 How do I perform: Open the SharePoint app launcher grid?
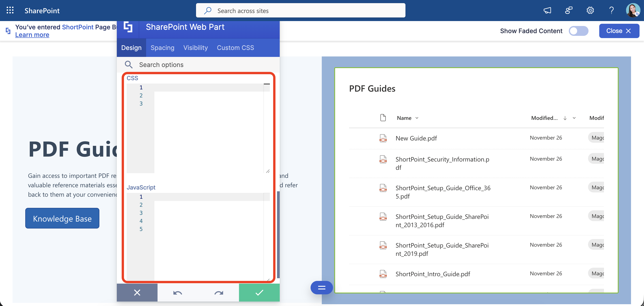(x=10, y=11)
